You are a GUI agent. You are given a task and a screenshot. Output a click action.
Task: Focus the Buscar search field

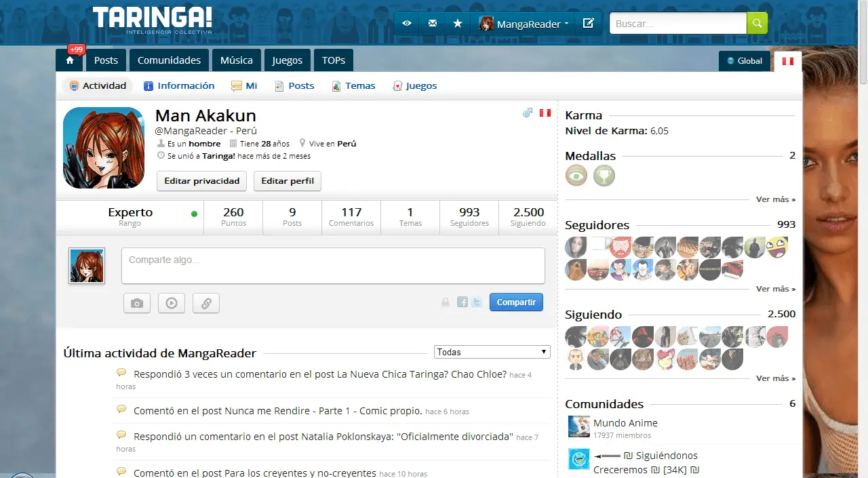(678, 23)
